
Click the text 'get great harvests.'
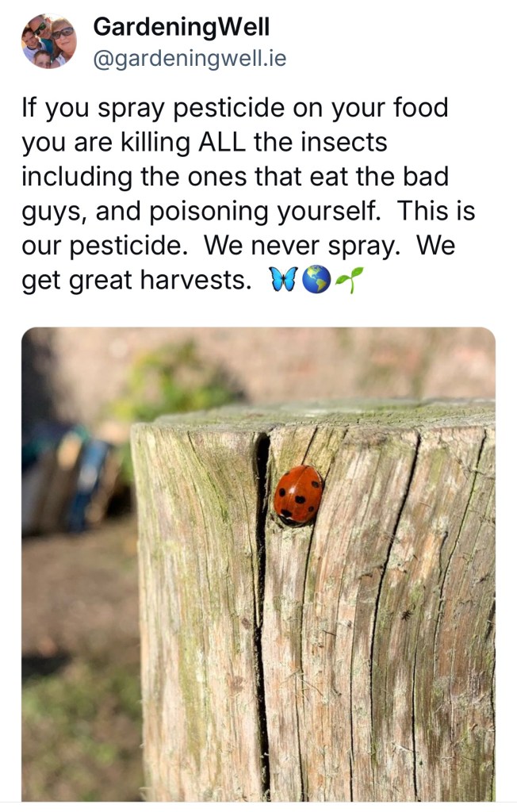[x=136, y=280]
